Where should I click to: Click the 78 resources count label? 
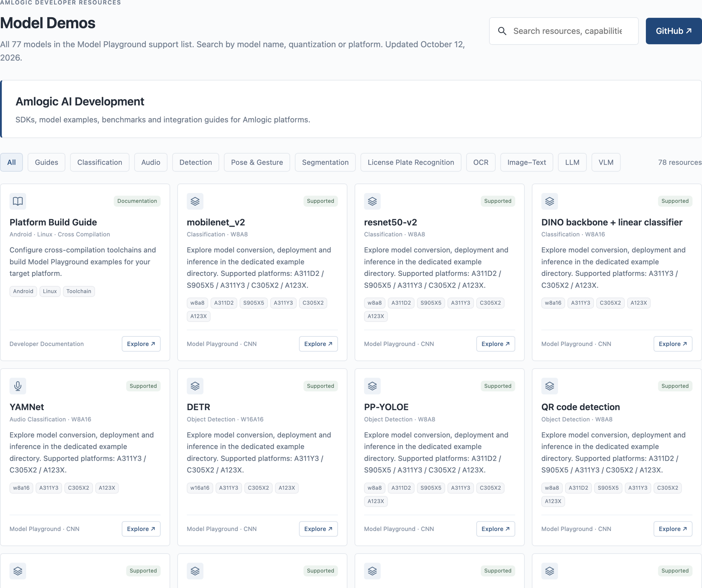click(680, 162)
